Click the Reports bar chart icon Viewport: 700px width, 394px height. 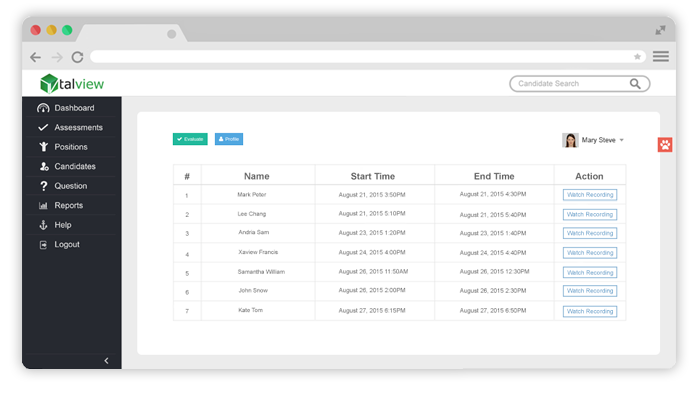coord(43,206)
